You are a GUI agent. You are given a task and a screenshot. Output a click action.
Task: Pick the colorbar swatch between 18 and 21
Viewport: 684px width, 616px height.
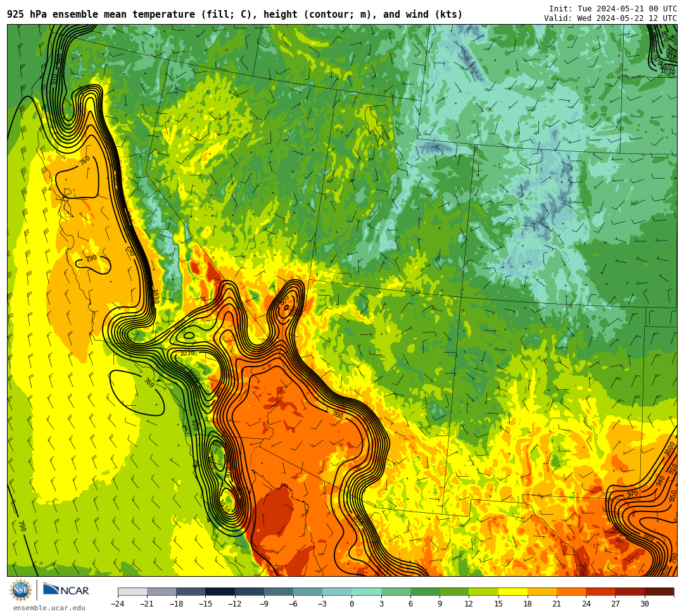click(x=541, y=591)
